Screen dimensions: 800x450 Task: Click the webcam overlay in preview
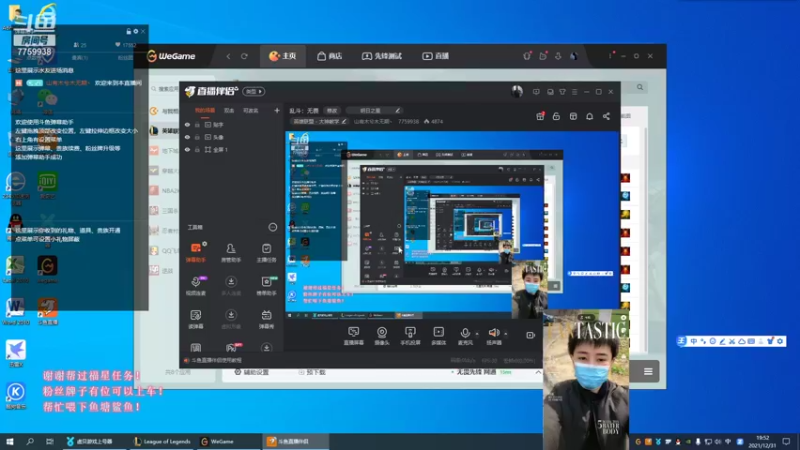(530, 289)
